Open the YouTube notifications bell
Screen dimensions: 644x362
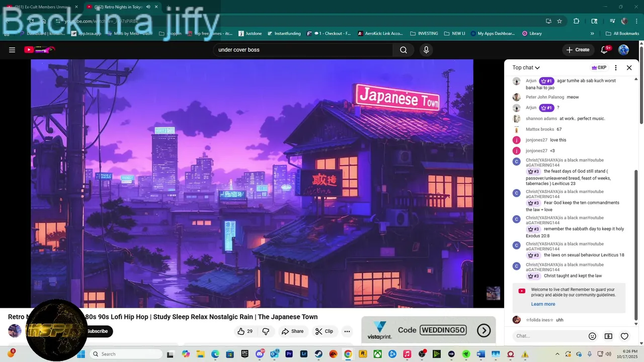point(605,50)
